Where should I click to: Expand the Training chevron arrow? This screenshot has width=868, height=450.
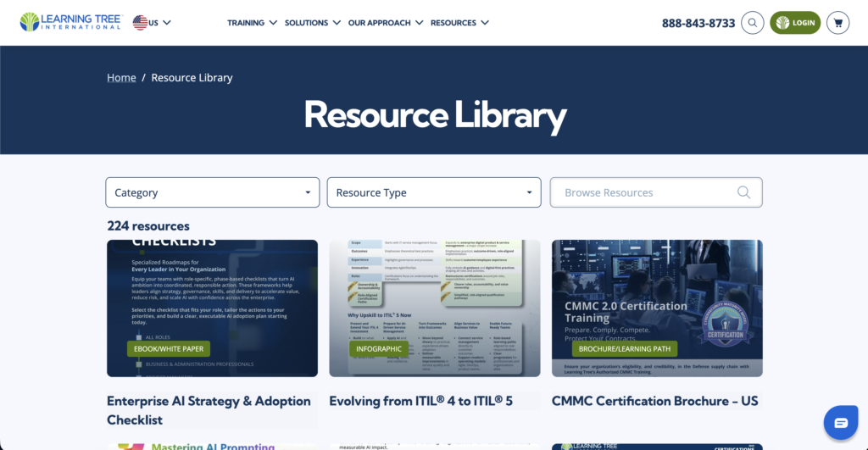(x=273, y=23)
